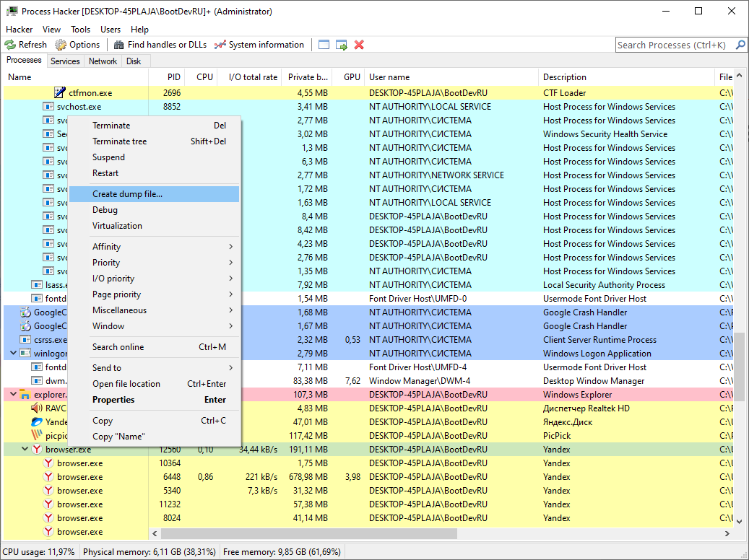Select Create dump file... menu entry

click(155, 194)
